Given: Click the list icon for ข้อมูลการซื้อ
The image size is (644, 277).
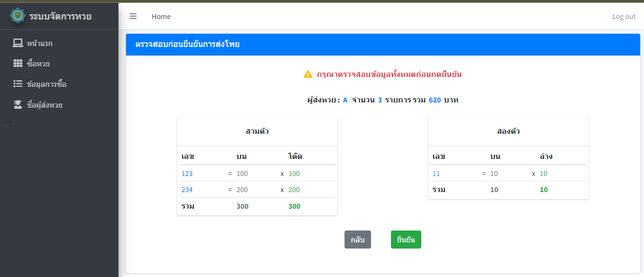Looking at the screenshot, I should pyautogui.click(x=18, y=84).
